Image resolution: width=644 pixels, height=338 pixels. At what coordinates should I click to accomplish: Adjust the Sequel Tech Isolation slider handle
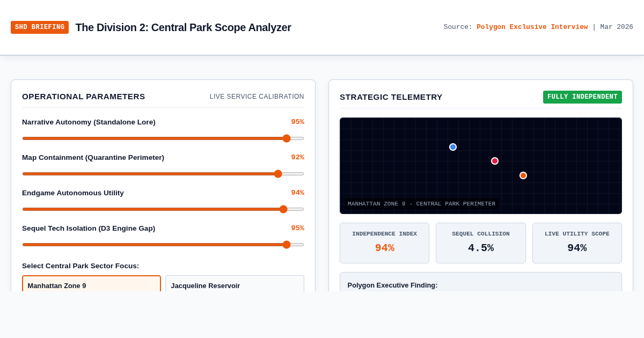click(287, 245)
